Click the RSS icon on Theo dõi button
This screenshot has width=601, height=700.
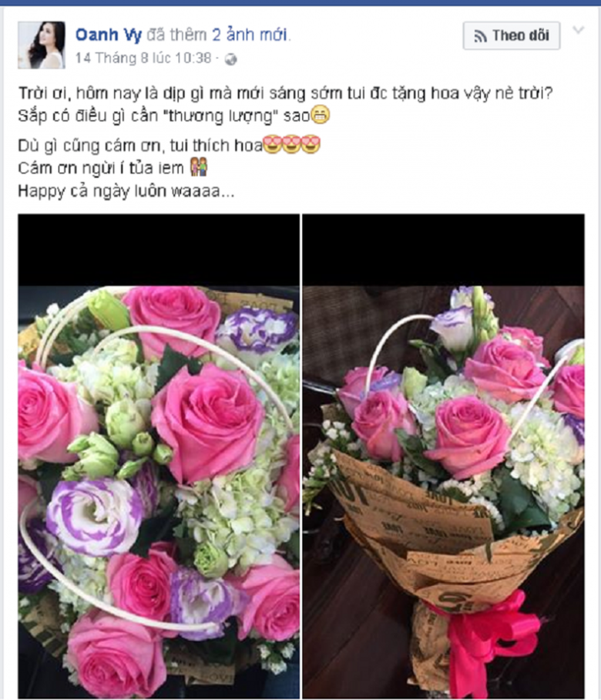coord(480,36)
